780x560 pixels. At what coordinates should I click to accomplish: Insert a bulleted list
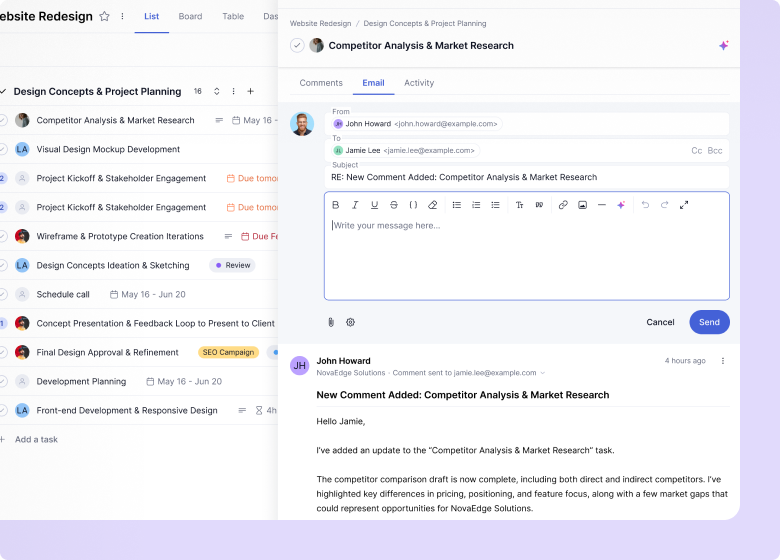[456, 205]
